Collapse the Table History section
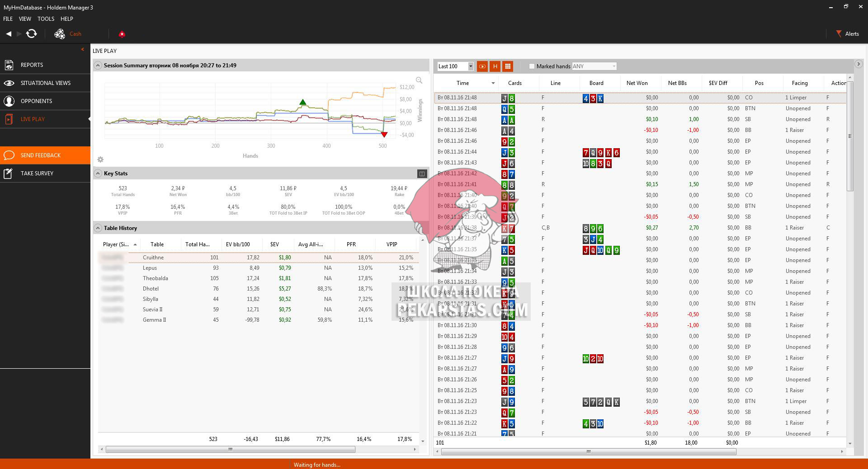868x469 pixels. [98, 228]
